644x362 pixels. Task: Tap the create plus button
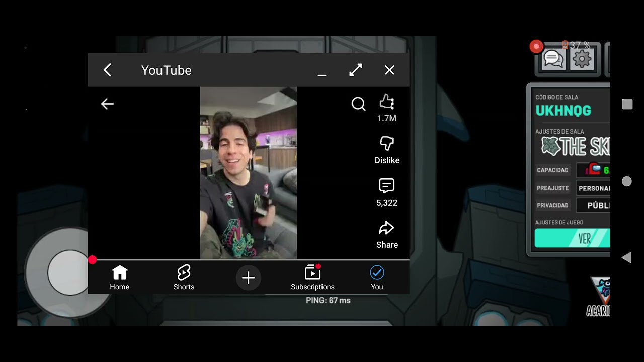(248, 278)
